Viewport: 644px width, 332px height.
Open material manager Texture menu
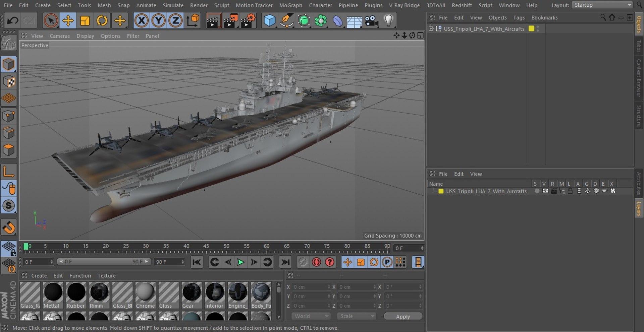tap(106, 276)
